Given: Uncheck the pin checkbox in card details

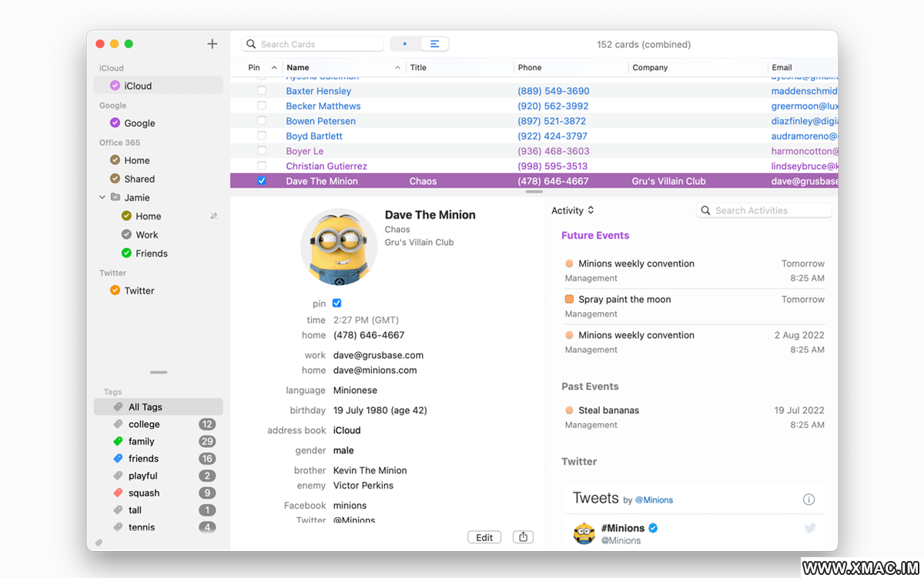Looking at the screenshot, I should 336,304.
